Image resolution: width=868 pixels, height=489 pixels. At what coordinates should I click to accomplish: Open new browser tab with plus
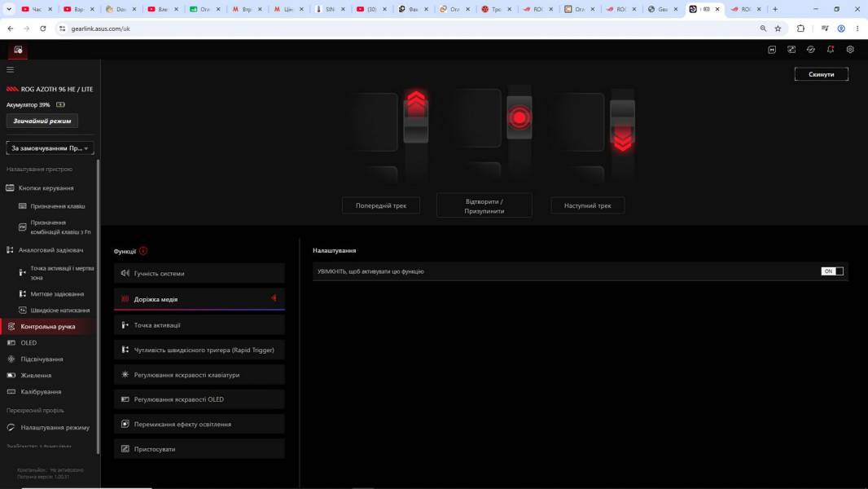point(775,9)
